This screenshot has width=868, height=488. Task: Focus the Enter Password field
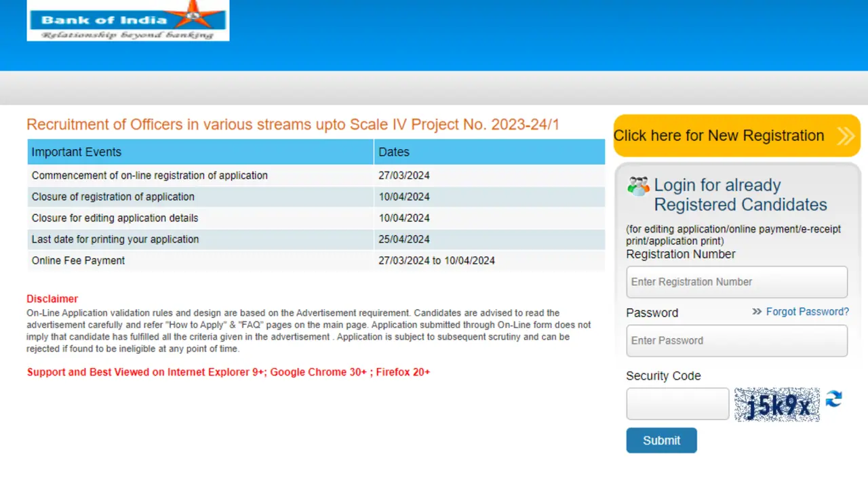(x=736, y=341)
